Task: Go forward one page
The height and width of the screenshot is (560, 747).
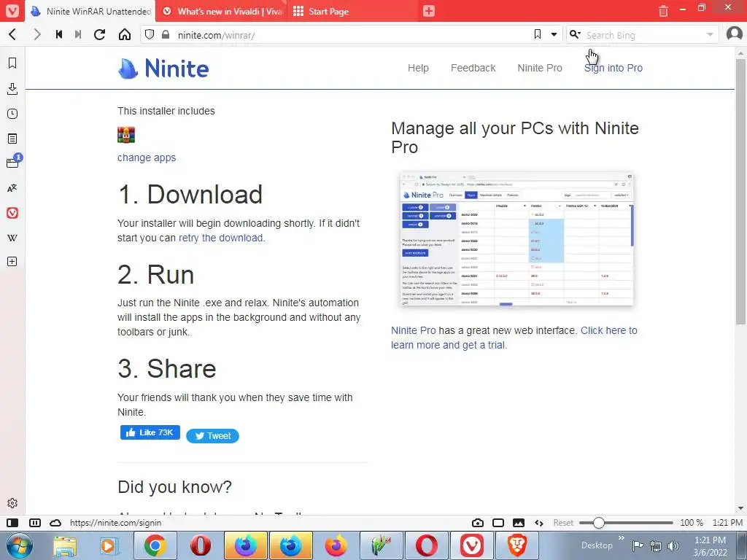Action: pos(36,35)
